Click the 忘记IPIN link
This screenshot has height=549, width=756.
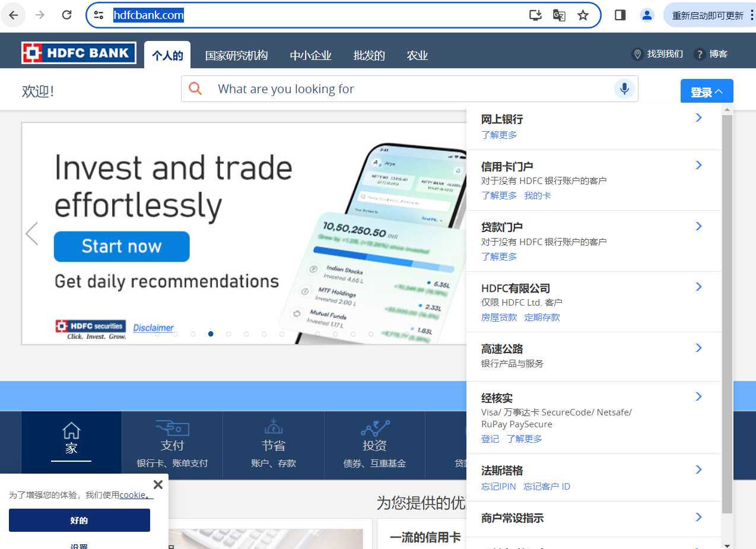coord(498,486)
